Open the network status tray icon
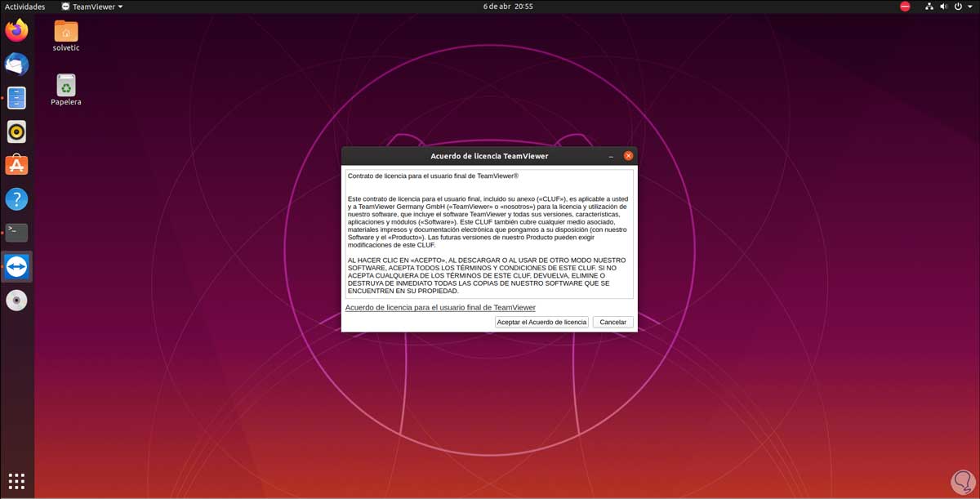This screenshot has width=980, height=499. [929, 7]
